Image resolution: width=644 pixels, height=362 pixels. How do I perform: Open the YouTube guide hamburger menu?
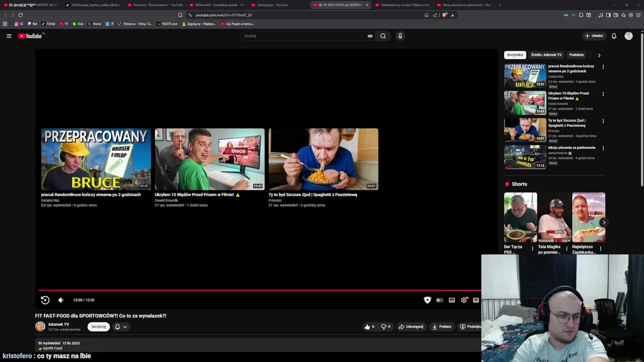(9, 36)
